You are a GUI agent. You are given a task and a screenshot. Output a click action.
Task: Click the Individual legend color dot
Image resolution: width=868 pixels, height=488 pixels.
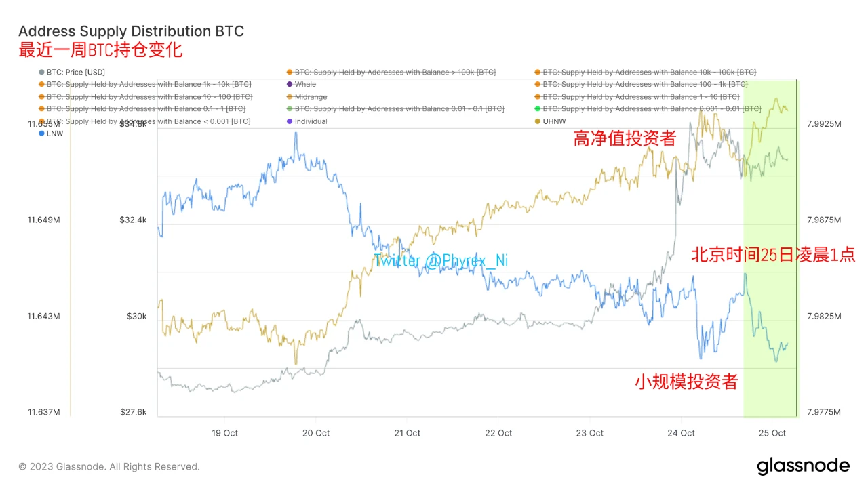[x=289, y=121]
